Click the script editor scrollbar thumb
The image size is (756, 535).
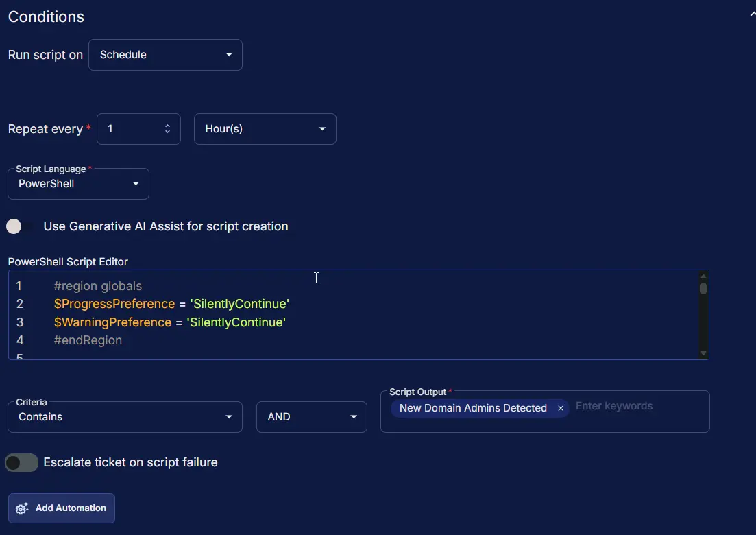(703, 289)
